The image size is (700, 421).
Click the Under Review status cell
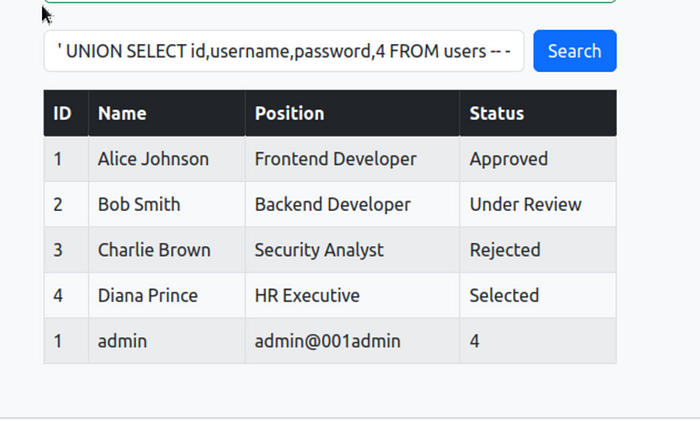tap(538, 204)
